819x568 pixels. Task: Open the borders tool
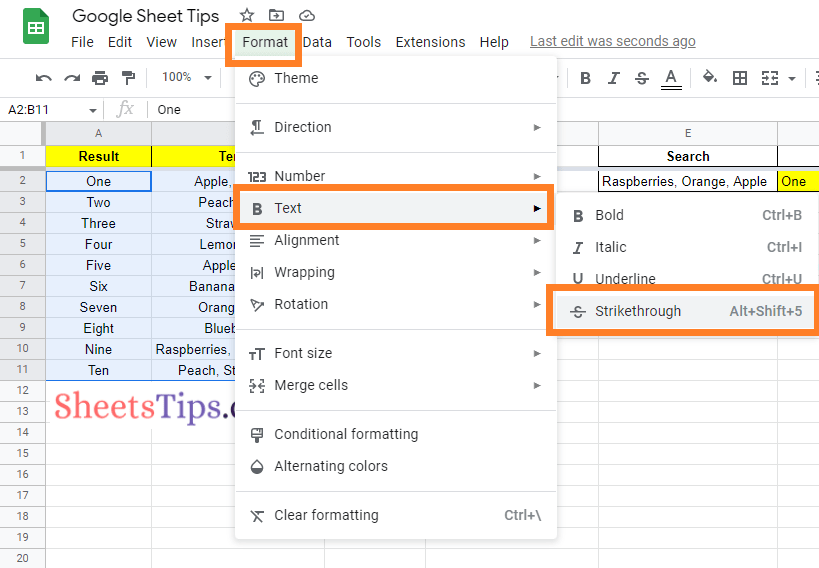(740, 78)
